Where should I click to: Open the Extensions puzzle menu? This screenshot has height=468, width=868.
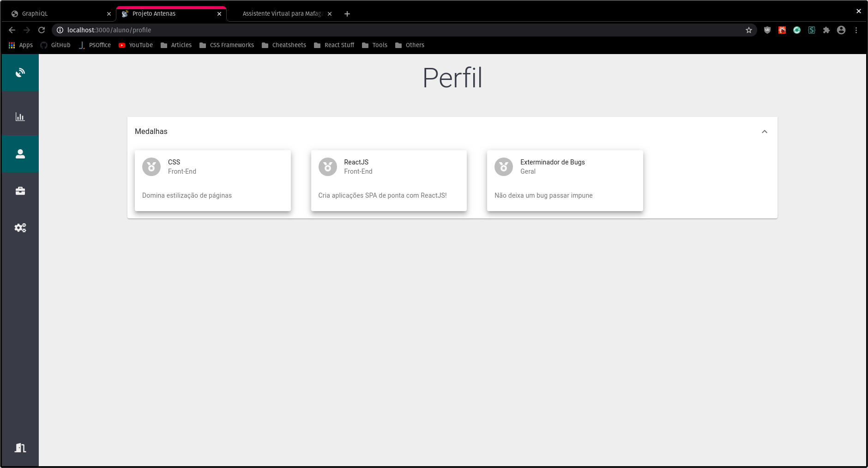[x=826, y=30]
